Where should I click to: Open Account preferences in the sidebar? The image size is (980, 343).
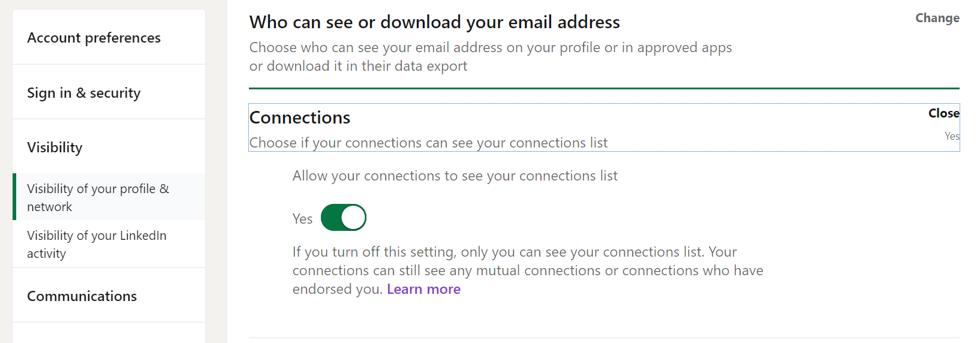tap(94, 38)
